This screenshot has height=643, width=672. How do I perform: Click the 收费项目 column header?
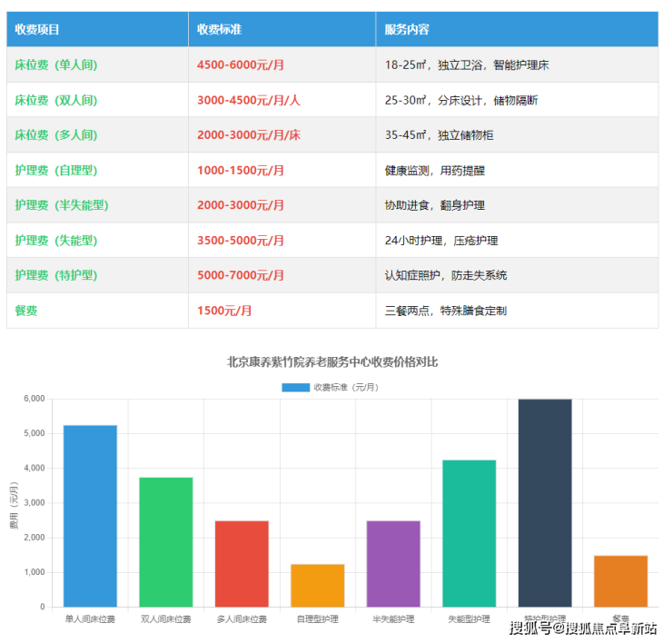pos(37,29)
